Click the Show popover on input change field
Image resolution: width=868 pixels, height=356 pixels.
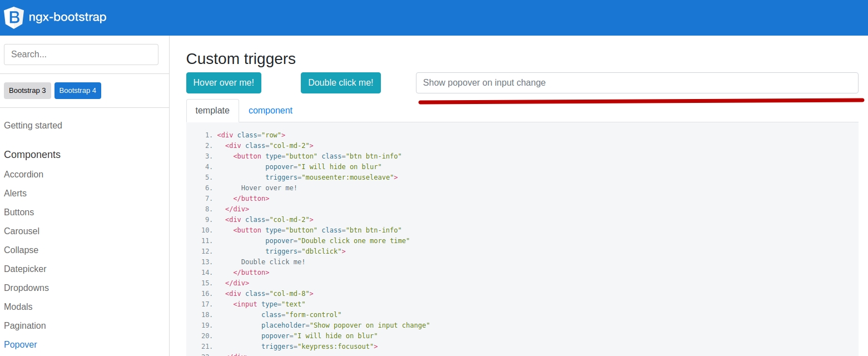(x=637, y=82)
